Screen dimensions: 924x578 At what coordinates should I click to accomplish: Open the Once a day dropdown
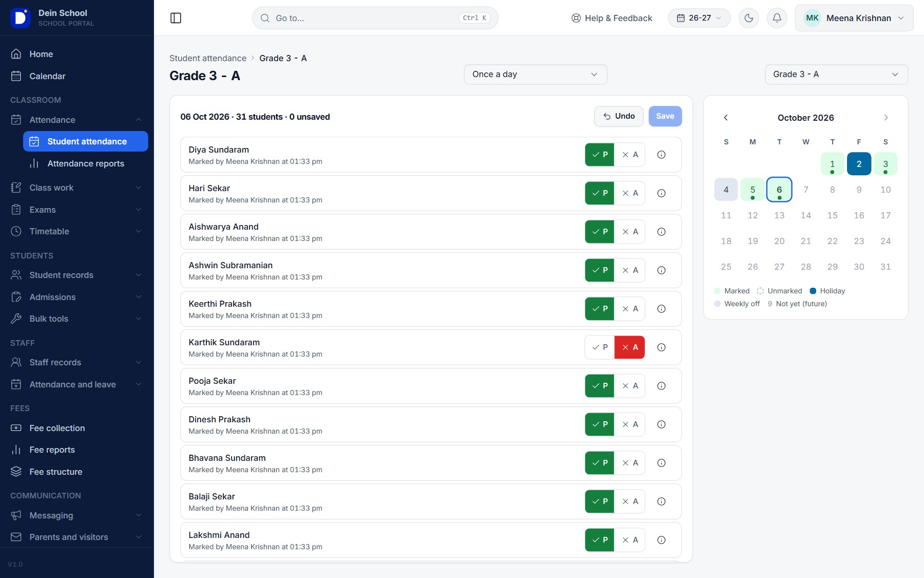coord(535,74)
